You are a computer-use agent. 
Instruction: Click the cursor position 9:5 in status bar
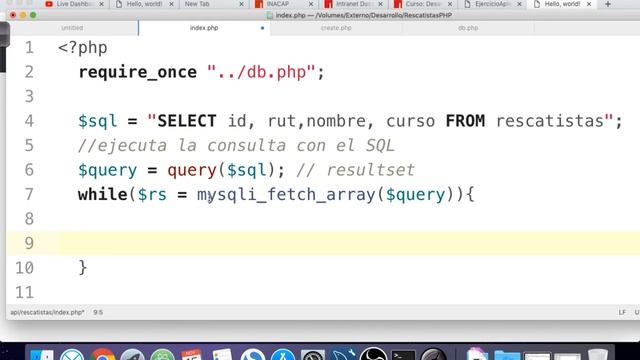(98, 312)
